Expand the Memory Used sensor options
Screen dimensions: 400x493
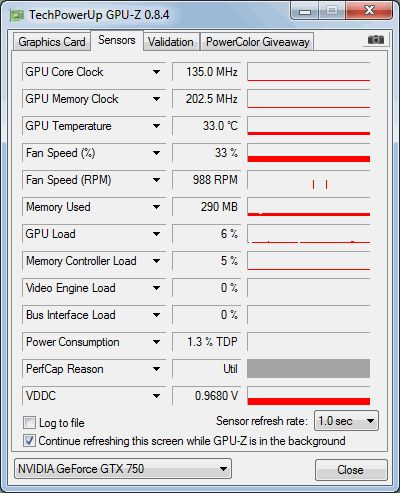pos(156,207)
